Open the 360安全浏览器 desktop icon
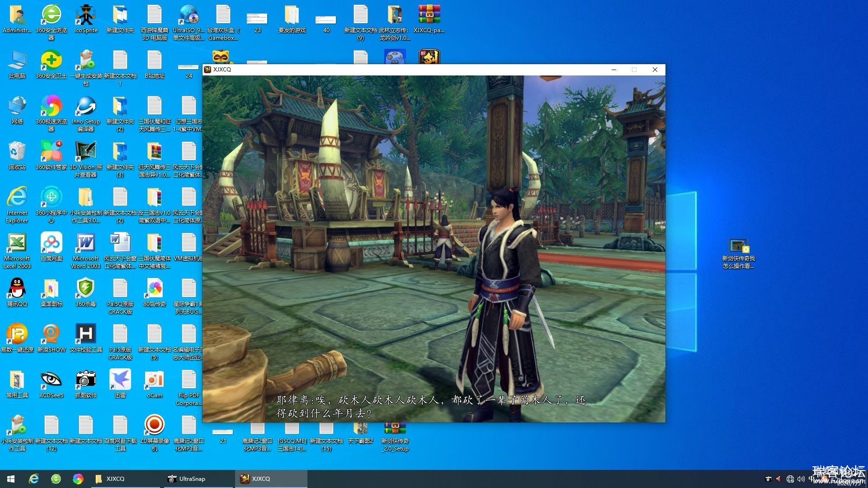The height and width of the screenshot is (488, 868). coord(52,22)
